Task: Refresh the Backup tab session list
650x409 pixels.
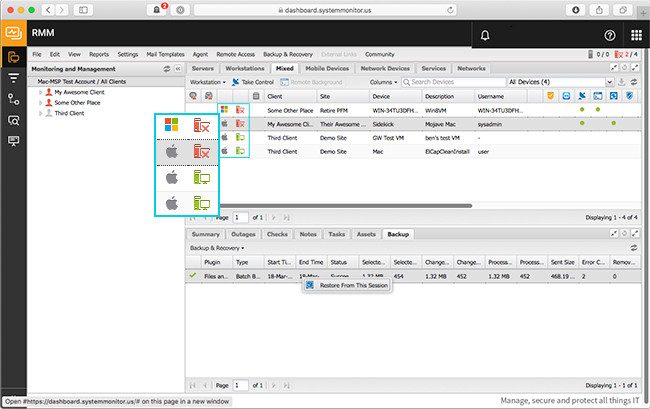Action: tap(634, 248)
